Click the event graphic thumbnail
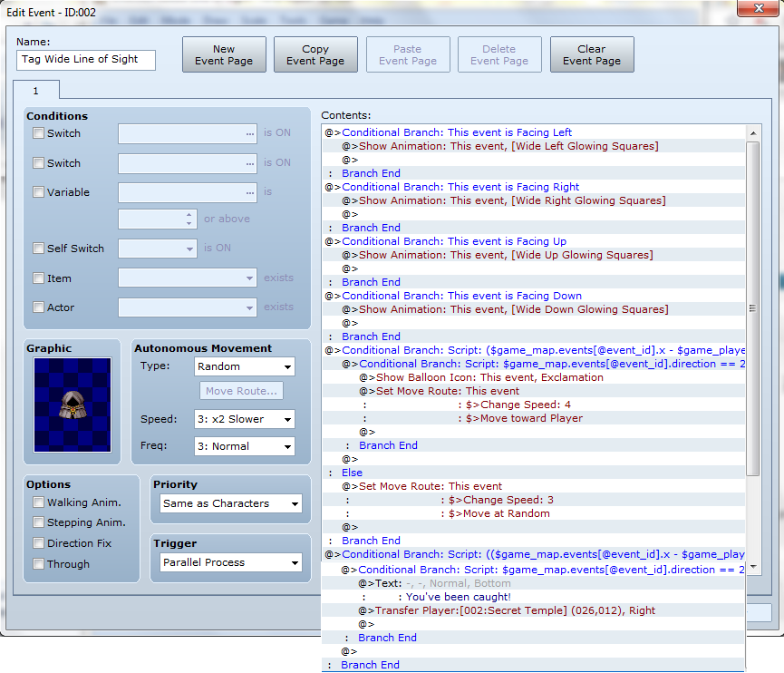This screenshot has height=673, width=784. 73,405
